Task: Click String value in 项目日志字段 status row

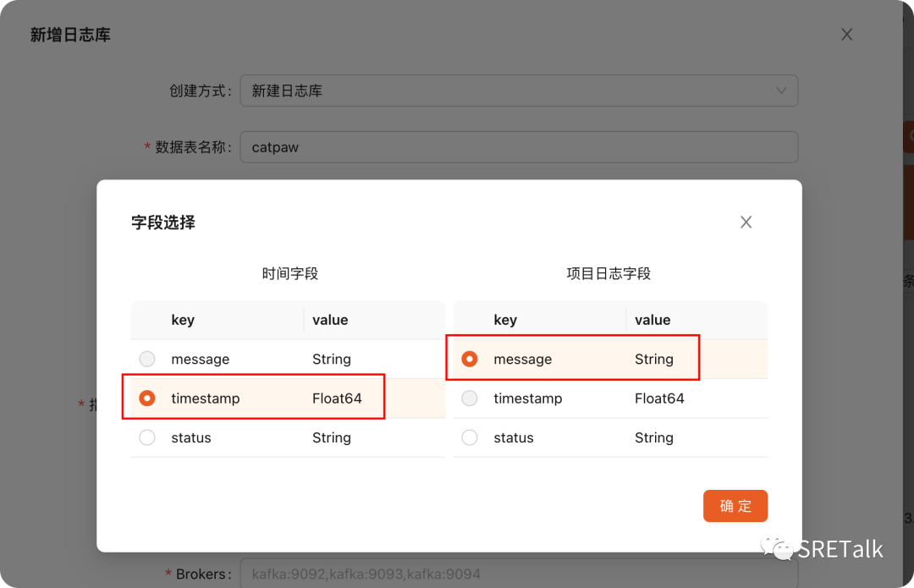Action: point(653,437)
